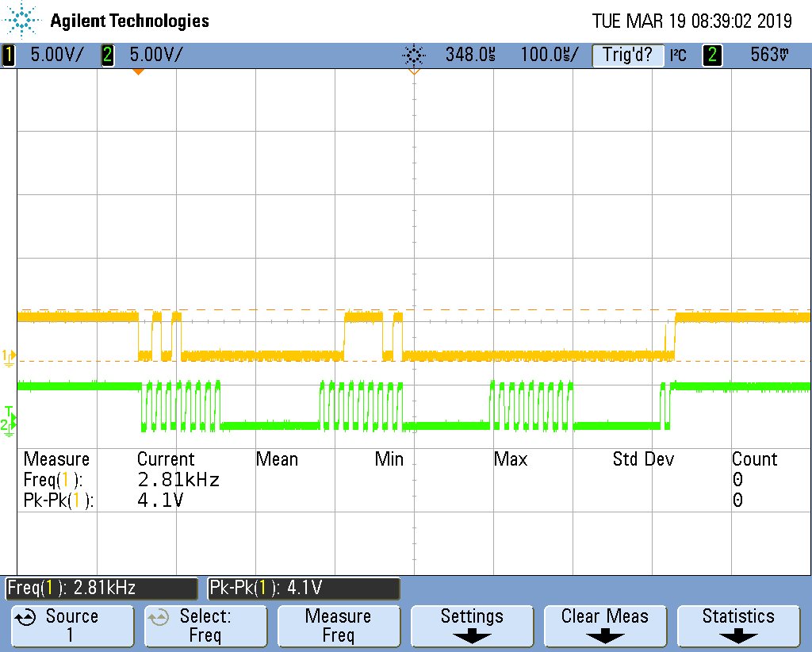Click the center time reference marker
The width and height of the screenshot is (812, 652).
[414, 71]
